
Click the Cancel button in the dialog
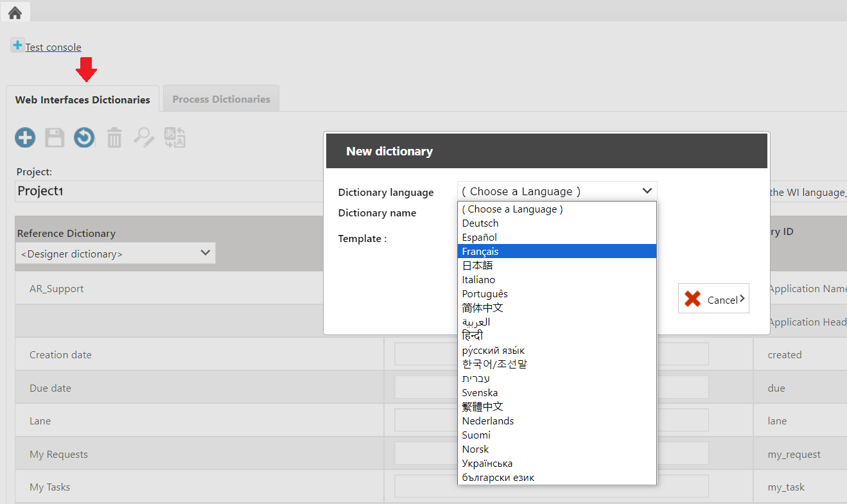coord(713,299)
